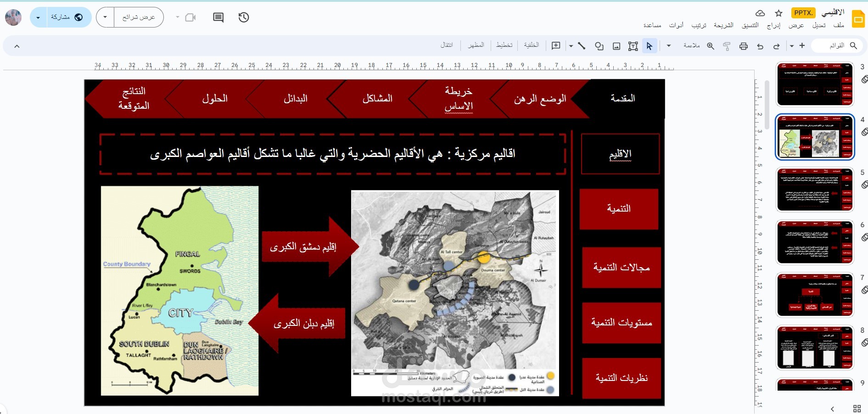The width and height of the screenshot is (868, 414).
Task: Click the القوائم menu search field
Action: tap(837, 45)
